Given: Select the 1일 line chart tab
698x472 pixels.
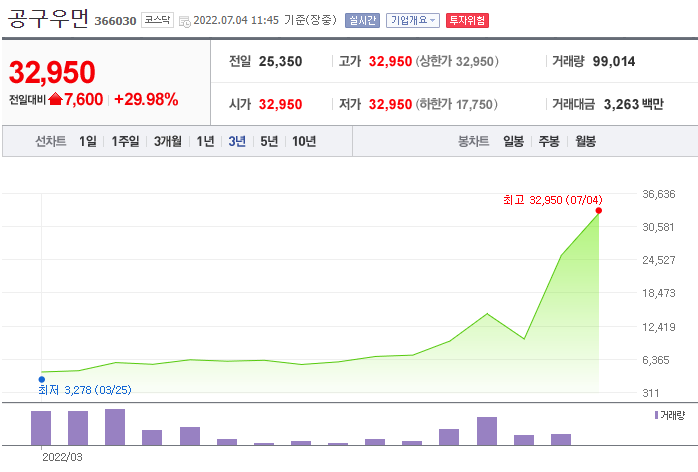Looking at the screenshot, I should 88,142.
